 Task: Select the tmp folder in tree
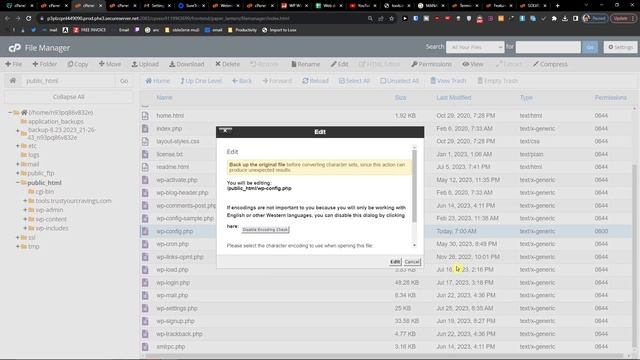click(x=33, y=247)
